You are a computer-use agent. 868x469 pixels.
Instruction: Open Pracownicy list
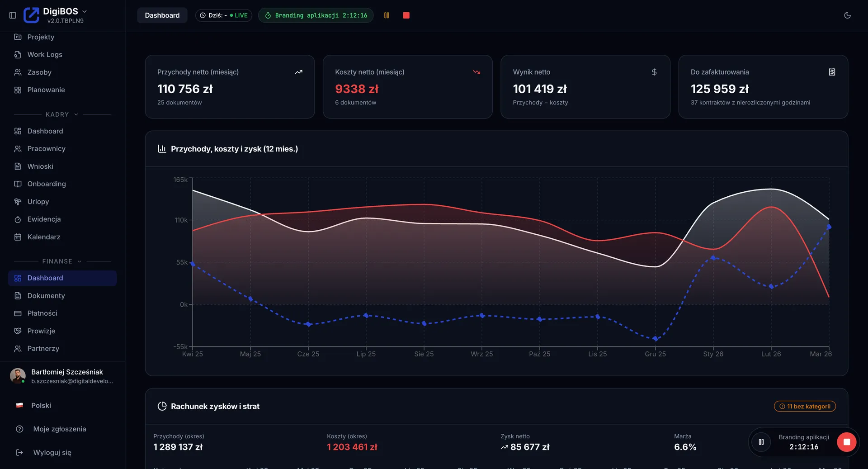[x=62, y=149]
